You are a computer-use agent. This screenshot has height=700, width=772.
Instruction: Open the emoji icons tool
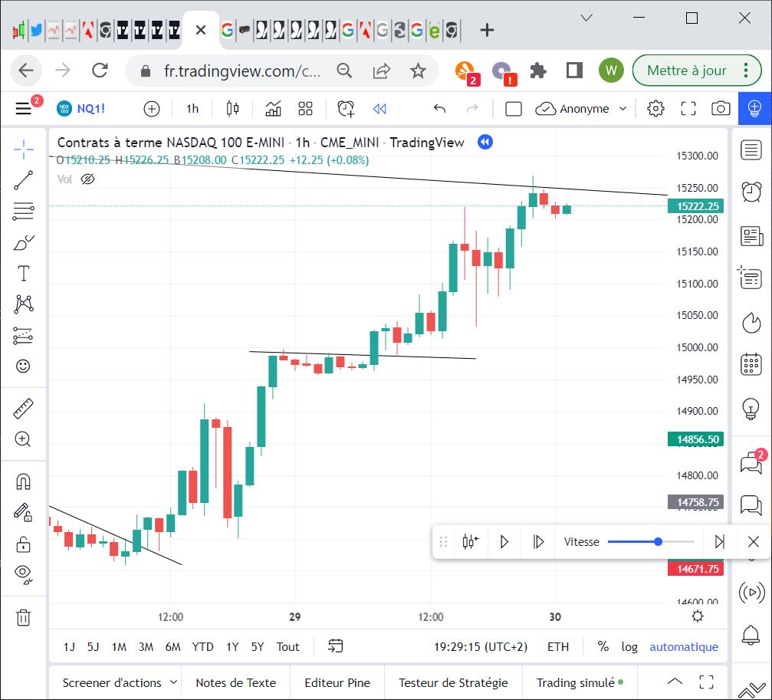coord(23,366)
